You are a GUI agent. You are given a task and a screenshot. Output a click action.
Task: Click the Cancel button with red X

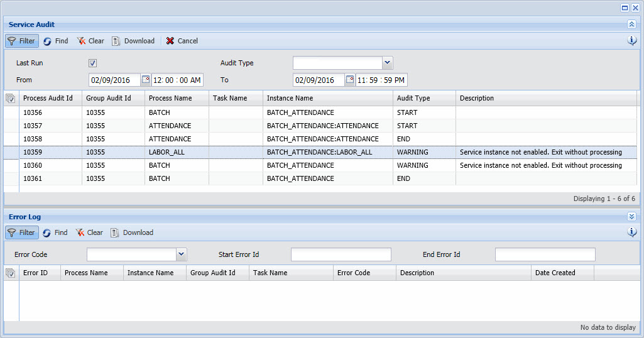click(182, 41)
